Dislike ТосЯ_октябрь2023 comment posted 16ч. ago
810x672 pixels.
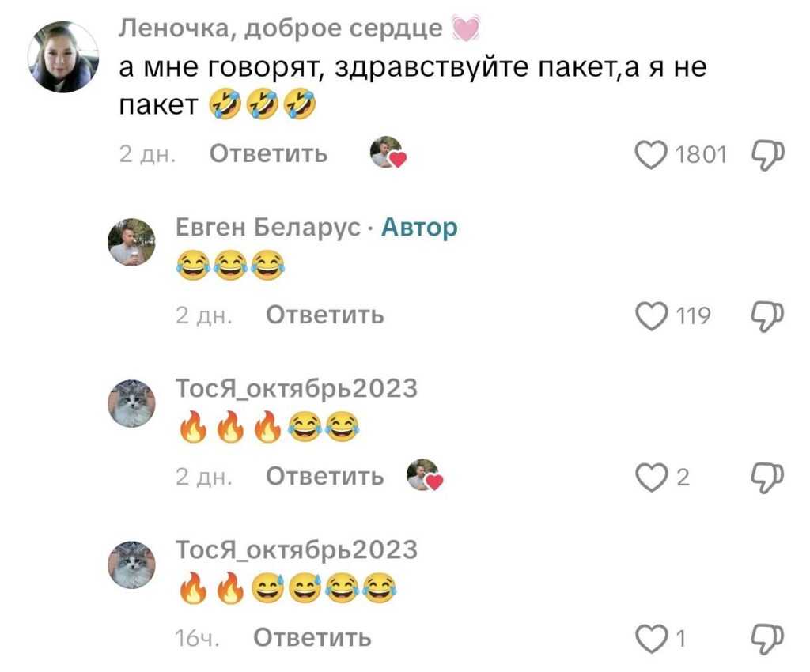click(767, 639)
